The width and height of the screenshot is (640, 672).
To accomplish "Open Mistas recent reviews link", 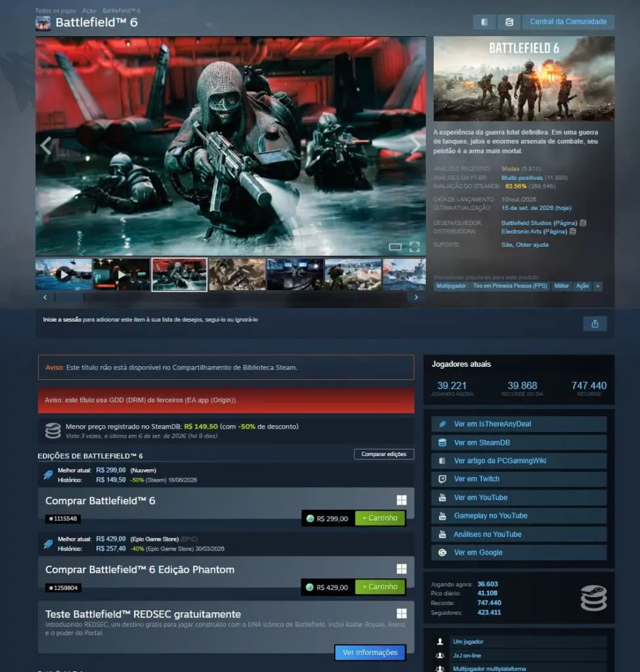I will (x=510, y=169).
